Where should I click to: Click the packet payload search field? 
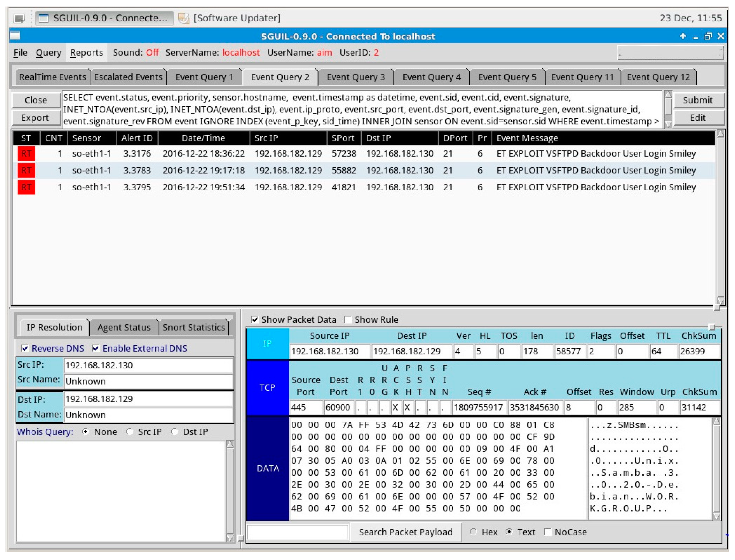click(x=297, y=532)
